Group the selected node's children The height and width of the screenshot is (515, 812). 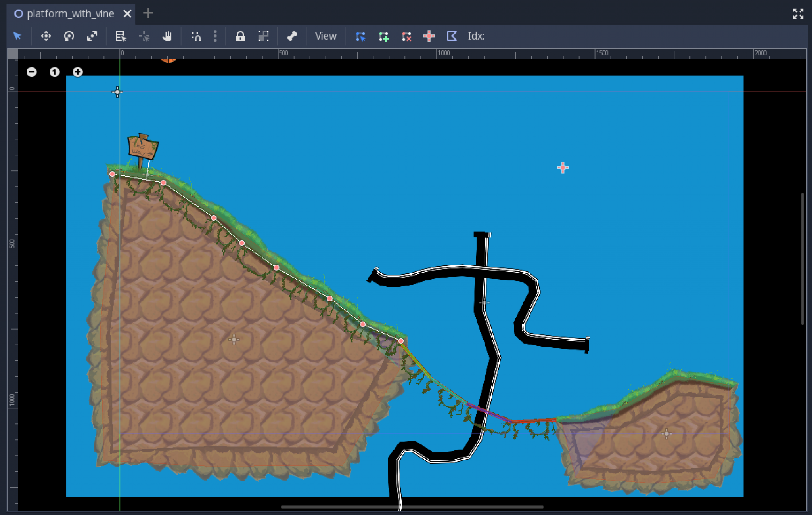tap(263, 36)
